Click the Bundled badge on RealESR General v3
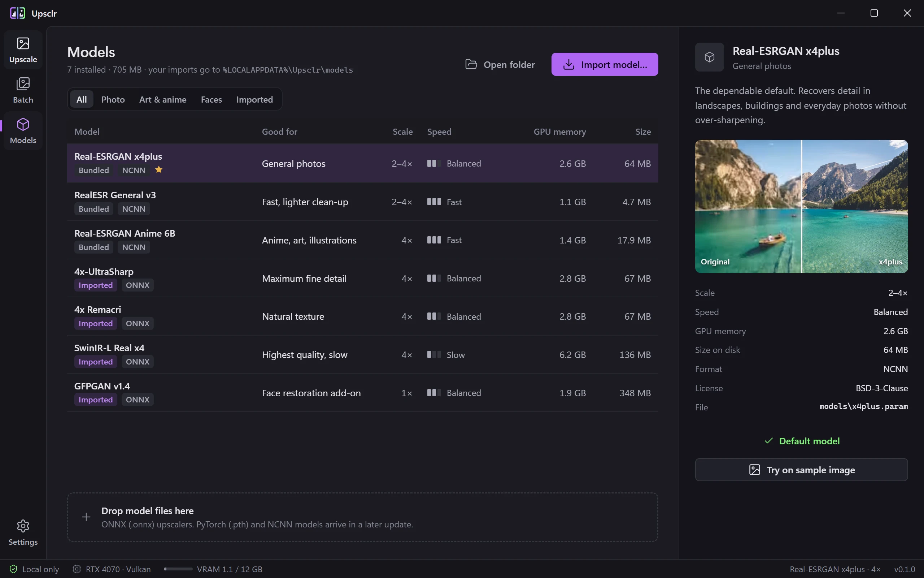Image resolution: width=924 pixels, height=578 pixels. 93,209
